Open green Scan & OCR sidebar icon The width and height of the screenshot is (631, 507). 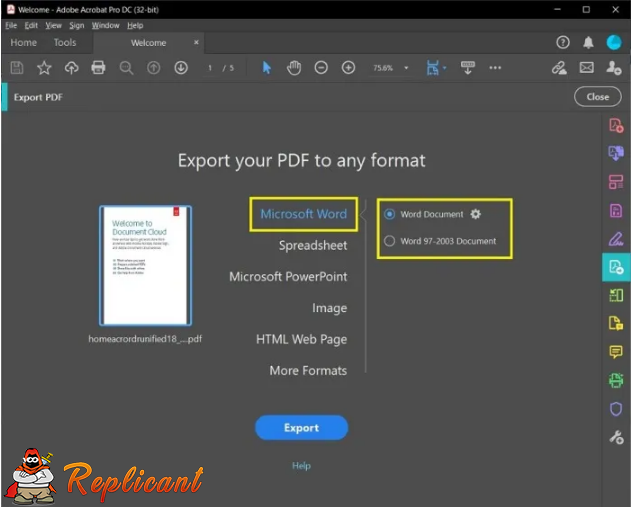616,380
